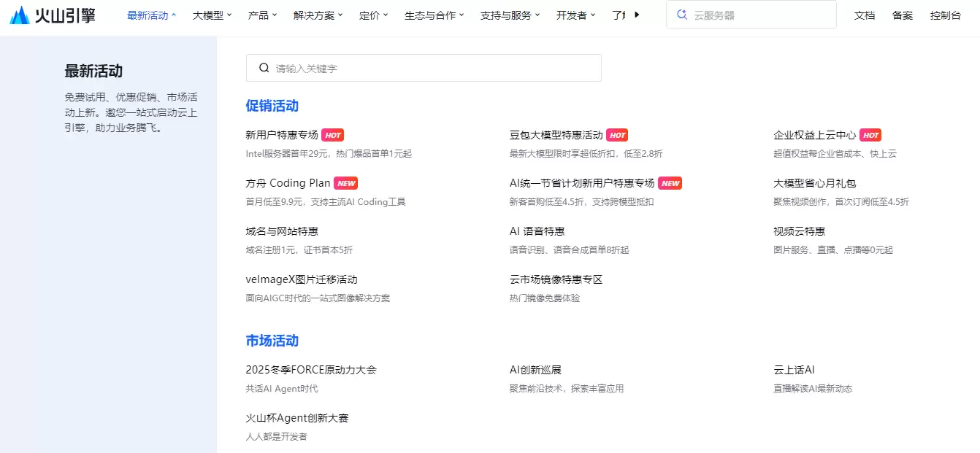
Task: Click the search icon in the activity search bar
Action: pyautogui.click(x=264, y=67)
